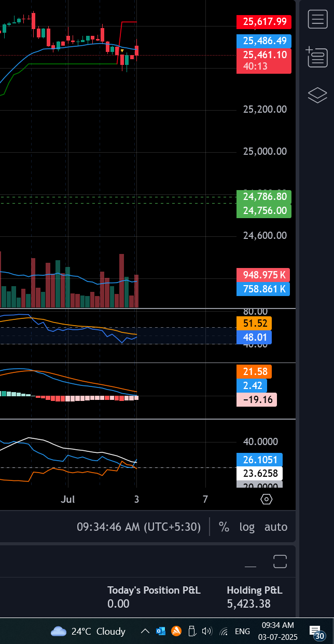Click the taskbar date and time
This screenshot has height=644, width=334.
(277, 631)
